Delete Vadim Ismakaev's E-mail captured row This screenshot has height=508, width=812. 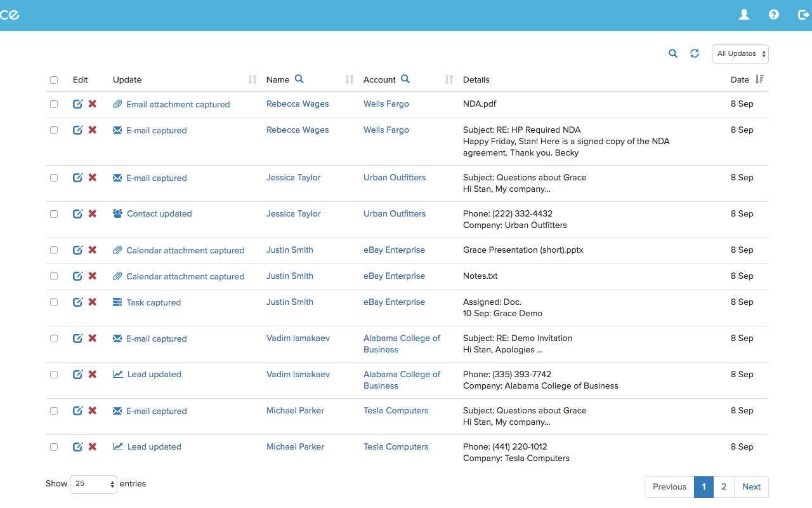click(x=93, y=338)
